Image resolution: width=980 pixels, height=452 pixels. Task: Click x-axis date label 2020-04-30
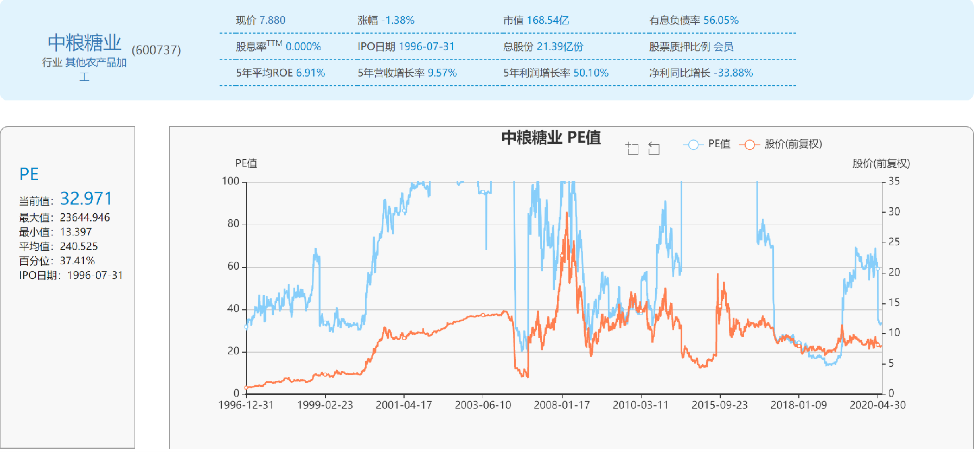tap(877, 405)
